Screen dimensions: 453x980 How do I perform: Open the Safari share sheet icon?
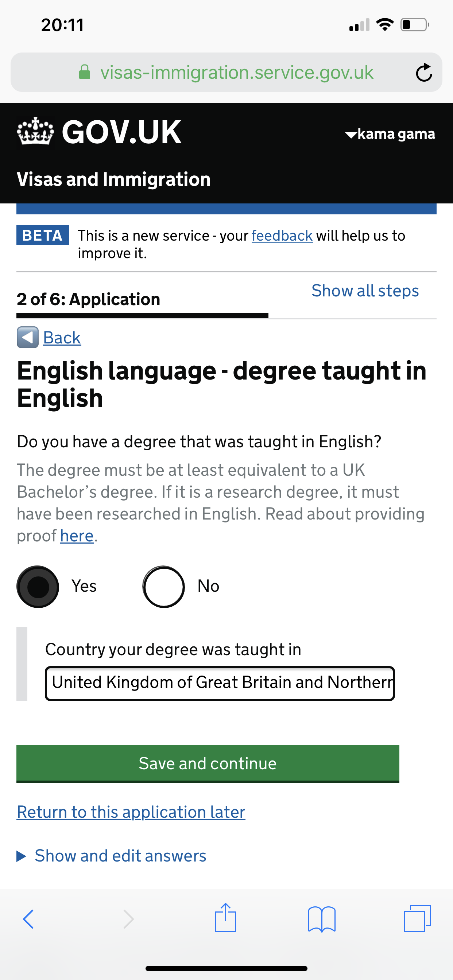pyautogui.click(x=225, y=918)
